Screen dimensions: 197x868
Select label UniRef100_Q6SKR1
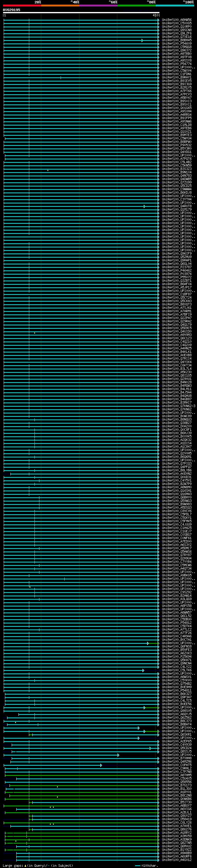click(x=177, y=734)
